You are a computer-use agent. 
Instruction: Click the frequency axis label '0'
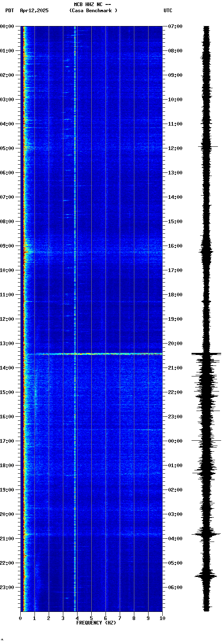tap(20, 618)
